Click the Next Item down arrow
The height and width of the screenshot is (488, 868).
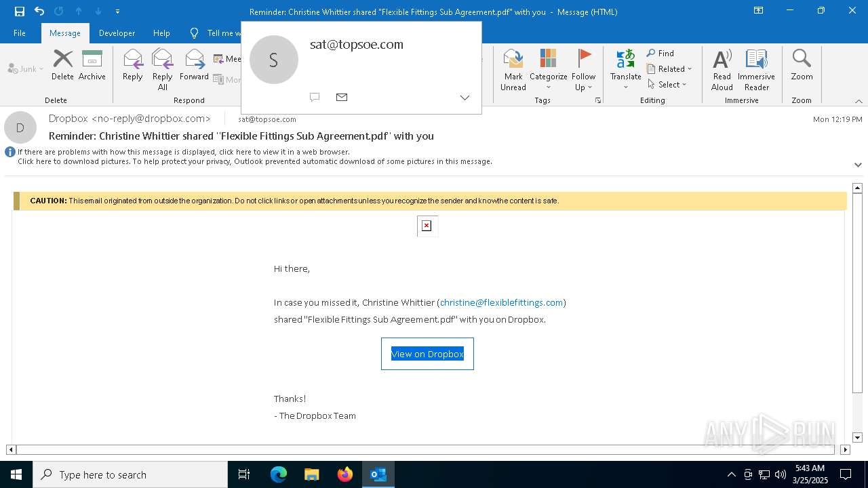[98, 11]
